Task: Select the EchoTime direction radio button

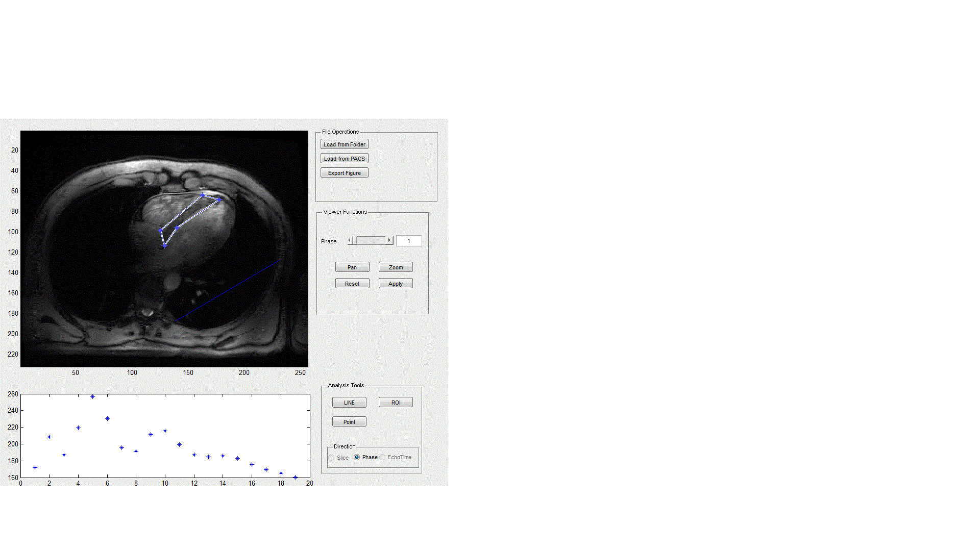Action: (382, 457)
